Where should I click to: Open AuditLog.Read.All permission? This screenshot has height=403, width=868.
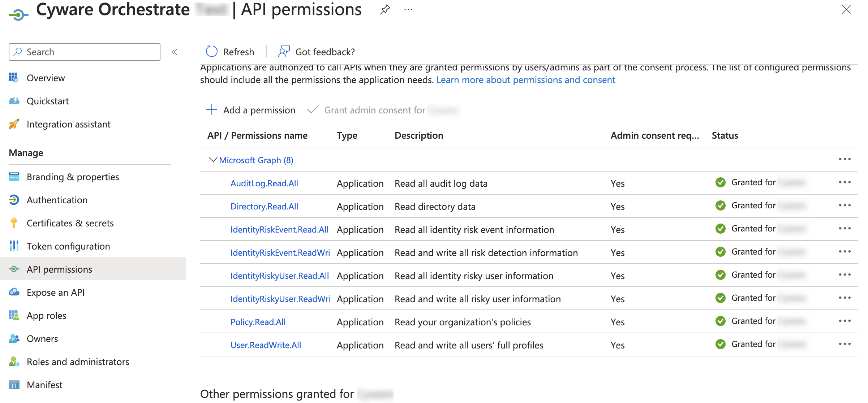pos(264,183)
